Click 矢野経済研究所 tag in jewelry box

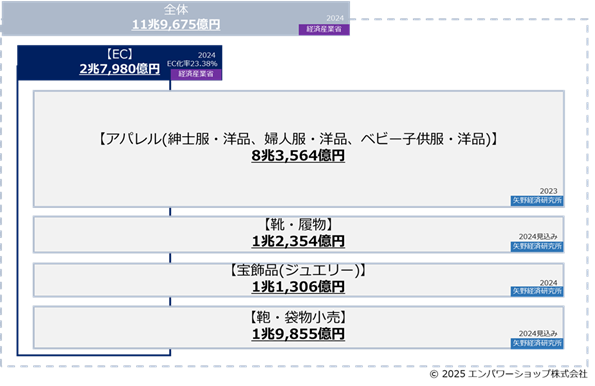pos(537,291)
